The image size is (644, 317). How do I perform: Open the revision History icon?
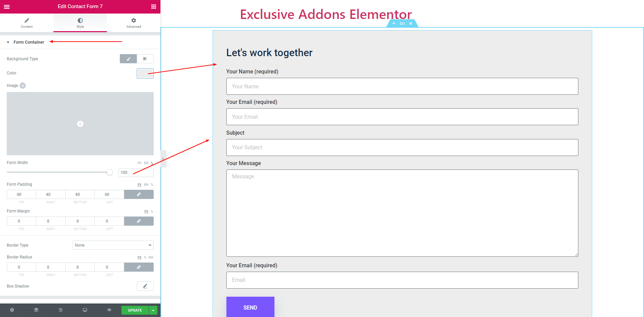[x=61, y=310]
